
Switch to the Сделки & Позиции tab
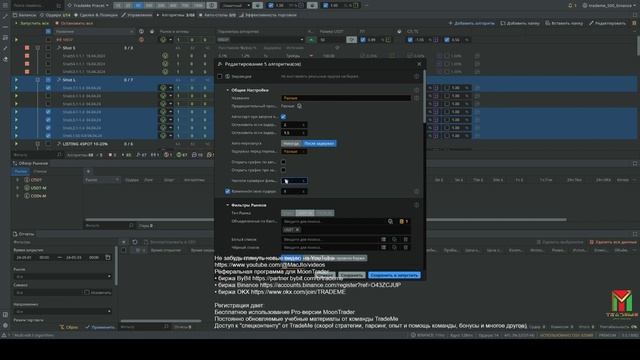click(96, 15)
